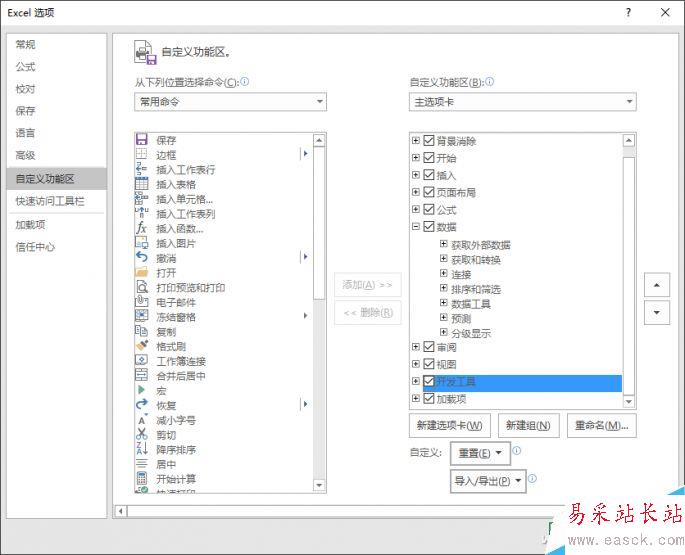685x555 pixels.
Task: Click the horizontal scrollbar left arrow
Action: click(121, 511)
